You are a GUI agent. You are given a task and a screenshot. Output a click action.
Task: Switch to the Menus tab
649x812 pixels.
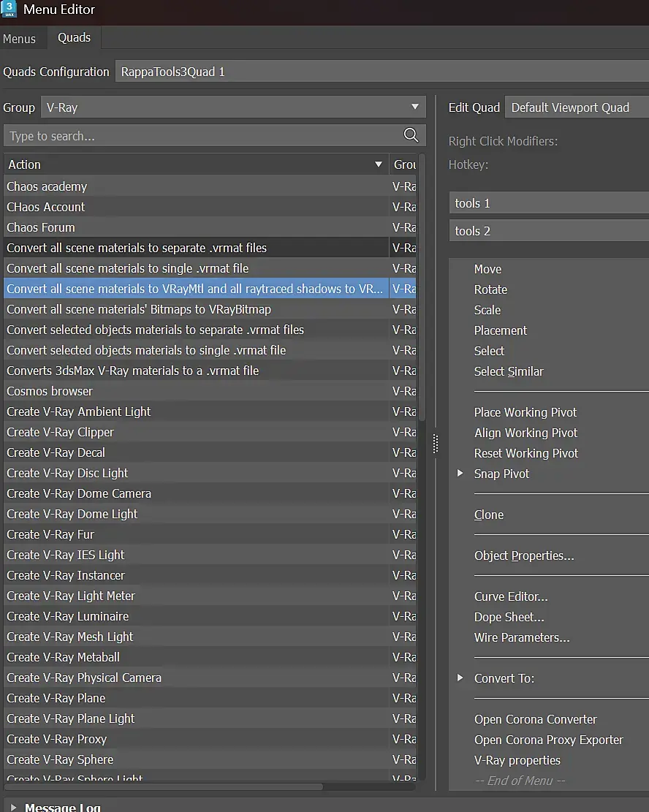coord(19,39)
